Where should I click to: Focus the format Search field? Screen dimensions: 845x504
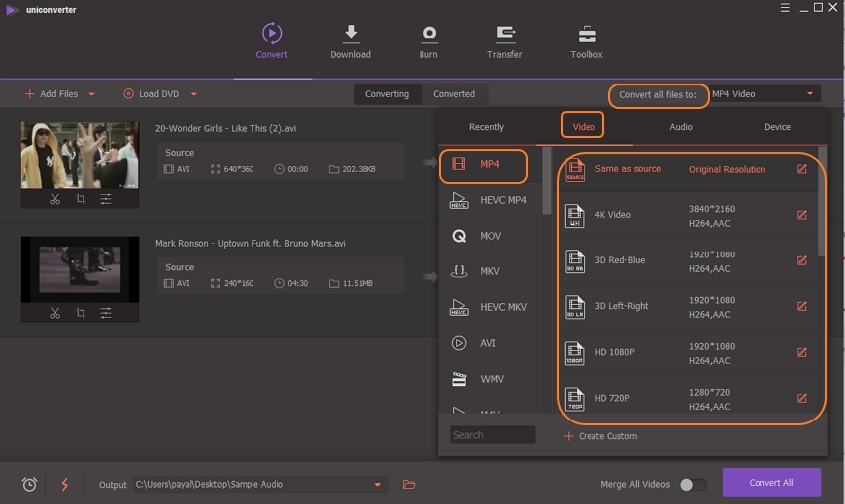(x=492, y=435)
